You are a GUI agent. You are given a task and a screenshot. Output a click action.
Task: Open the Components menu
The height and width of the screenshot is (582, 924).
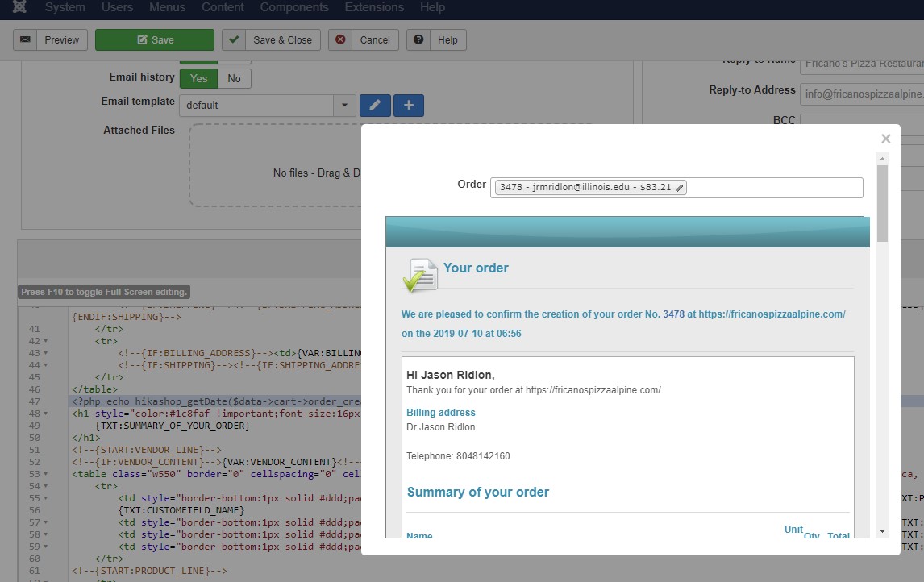(x=294, y=7)
